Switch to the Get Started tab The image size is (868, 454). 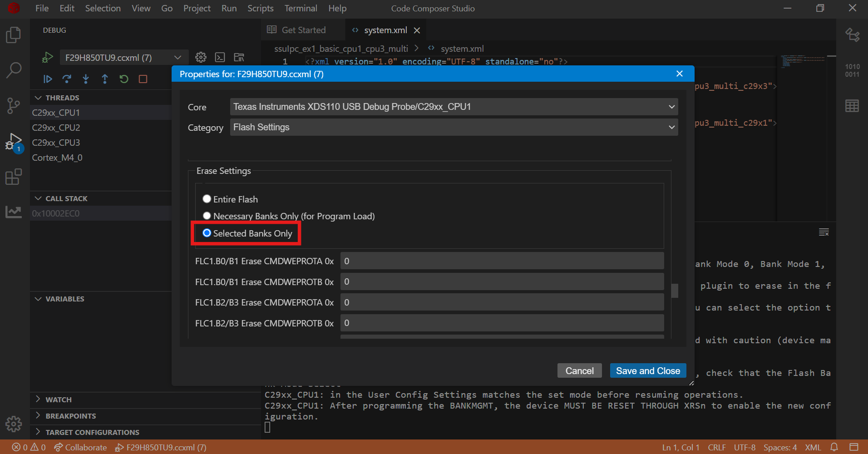click(303, 30)
